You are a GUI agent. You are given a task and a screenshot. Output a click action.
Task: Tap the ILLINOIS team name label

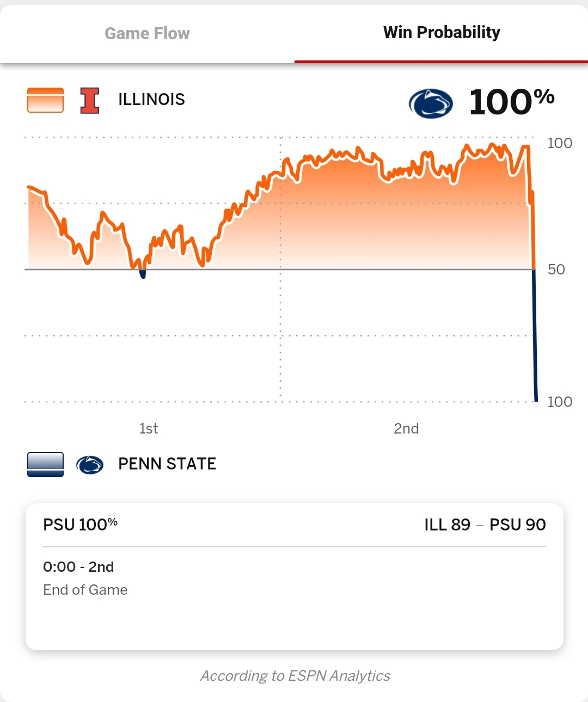click(151, 100)
